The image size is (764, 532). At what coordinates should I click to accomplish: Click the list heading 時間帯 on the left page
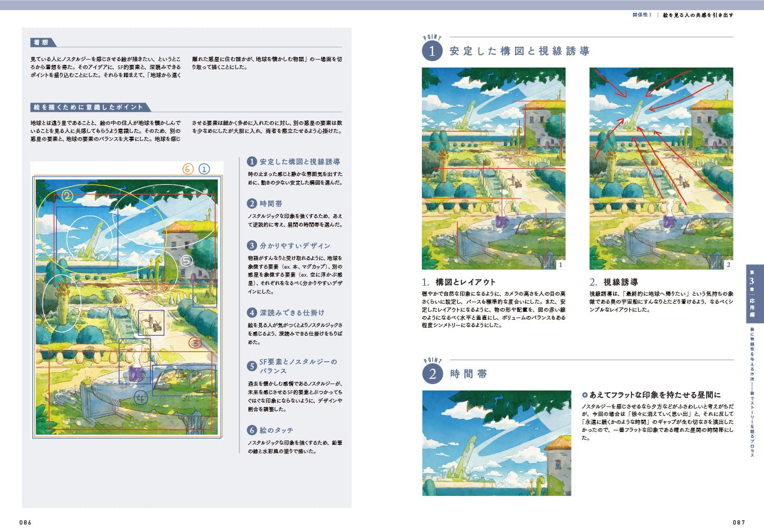pos(271,204)
